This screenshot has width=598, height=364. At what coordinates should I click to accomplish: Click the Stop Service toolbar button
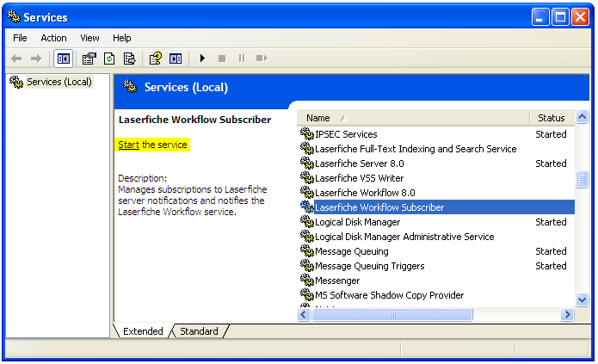point(222,59)
